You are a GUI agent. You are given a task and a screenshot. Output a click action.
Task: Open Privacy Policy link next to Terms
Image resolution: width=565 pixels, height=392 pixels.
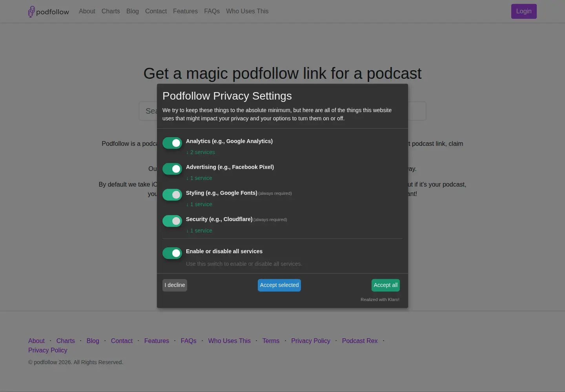(311, 341)
